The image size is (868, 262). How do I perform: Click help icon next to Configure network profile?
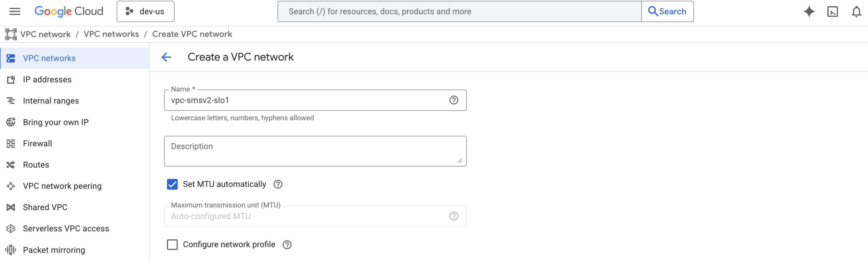point(287,245)
